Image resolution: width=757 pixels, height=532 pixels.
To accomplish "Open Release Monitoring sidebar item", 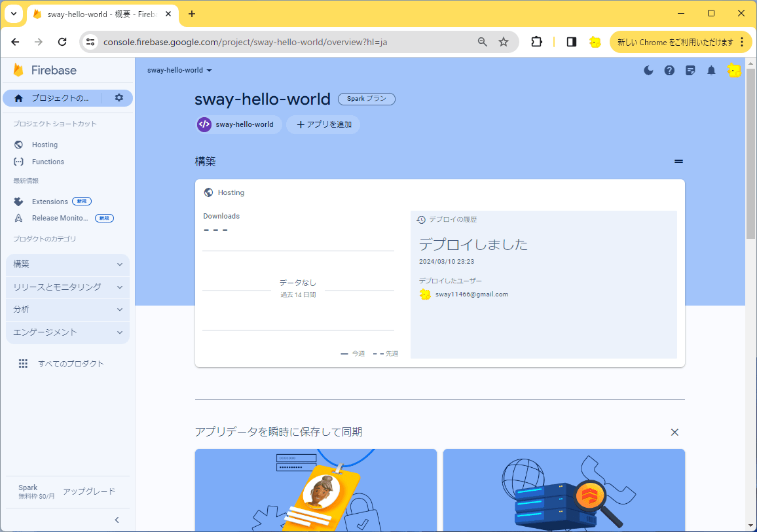I will click(x=60, y=218).
